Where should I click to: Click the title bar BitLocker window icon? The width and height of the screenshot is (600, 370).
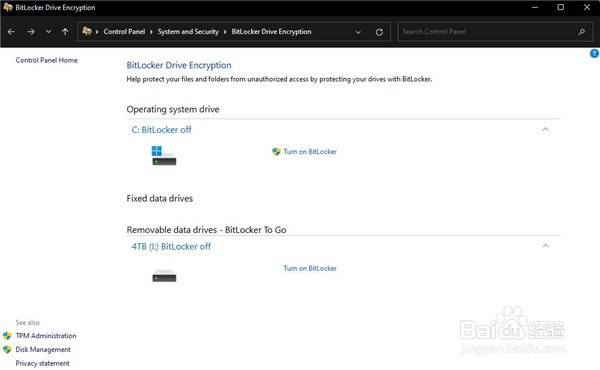coord(8,7)
